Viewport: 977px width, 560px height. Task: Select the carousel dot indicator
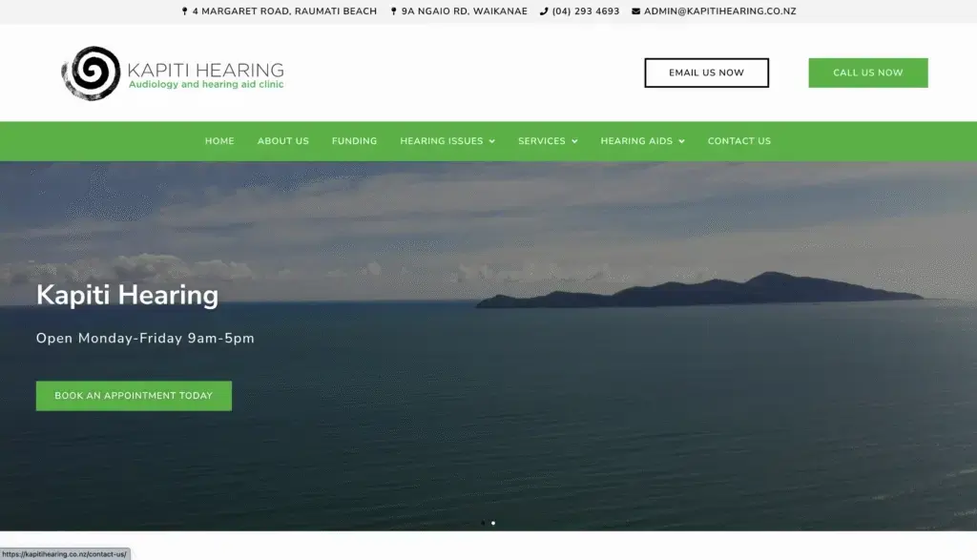(x=493, y=523)
